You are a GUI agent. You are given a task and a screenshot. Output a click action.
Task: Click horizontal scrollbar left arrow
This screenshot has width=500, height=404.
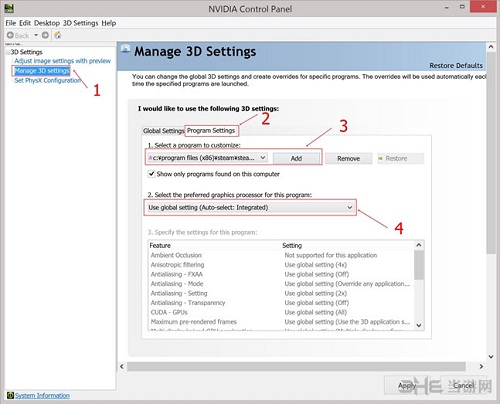pos(122,366)
